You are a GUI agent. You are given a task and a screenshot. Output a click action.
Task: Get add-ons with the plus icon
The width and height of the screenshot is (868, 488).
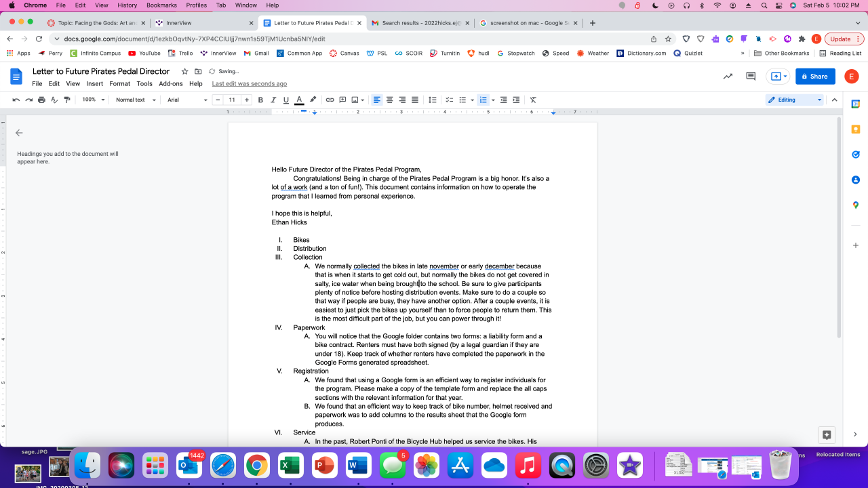point(856,245)
